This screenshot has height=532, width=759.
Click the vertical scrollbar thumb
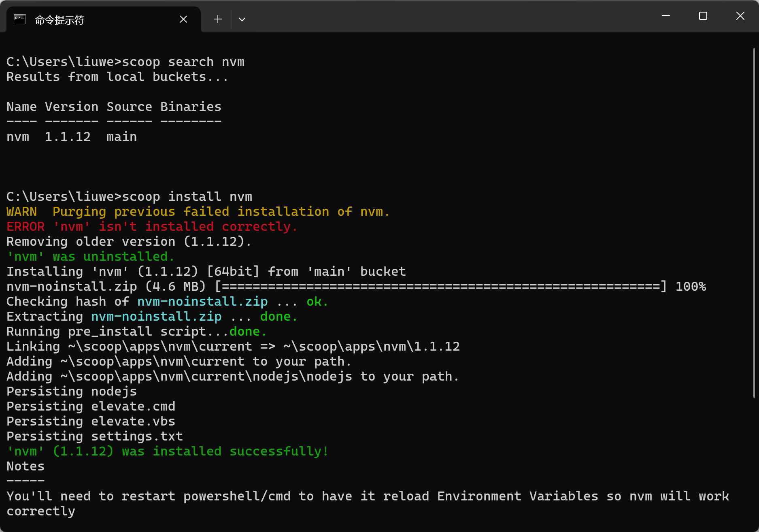pyautogui.click(x=754, y=223)
